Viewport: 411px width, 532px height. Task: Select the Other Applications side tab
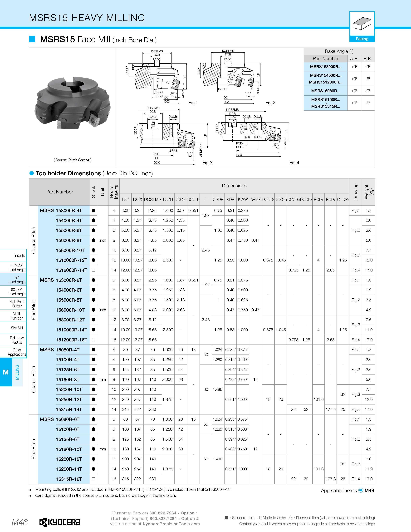(13, 352)
